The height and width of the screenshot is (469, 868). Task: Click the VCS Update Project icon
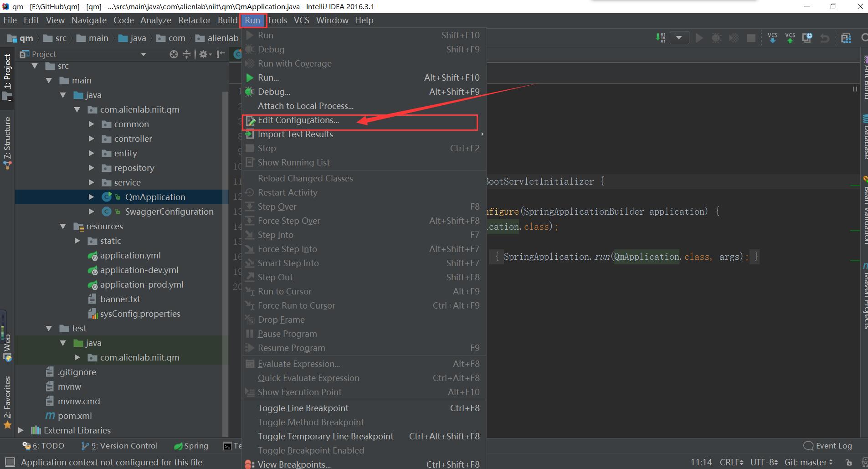point(773,38)
